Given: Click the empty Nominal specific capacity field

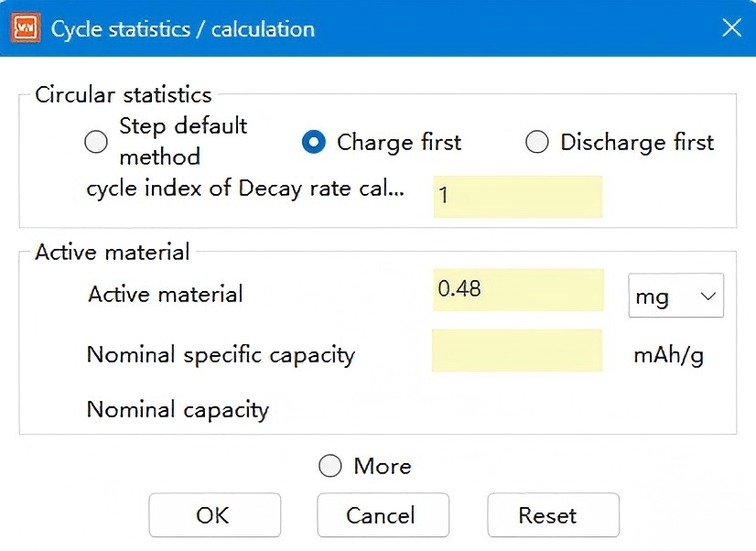Looking at the screenshot, I should click(x=517, y=351).
